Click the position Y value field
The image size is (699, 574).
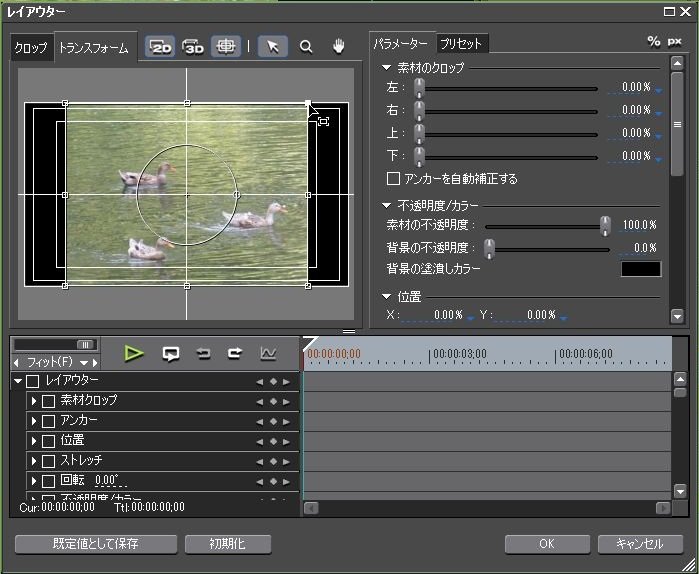pyautogui.click(x=526, y=315)
